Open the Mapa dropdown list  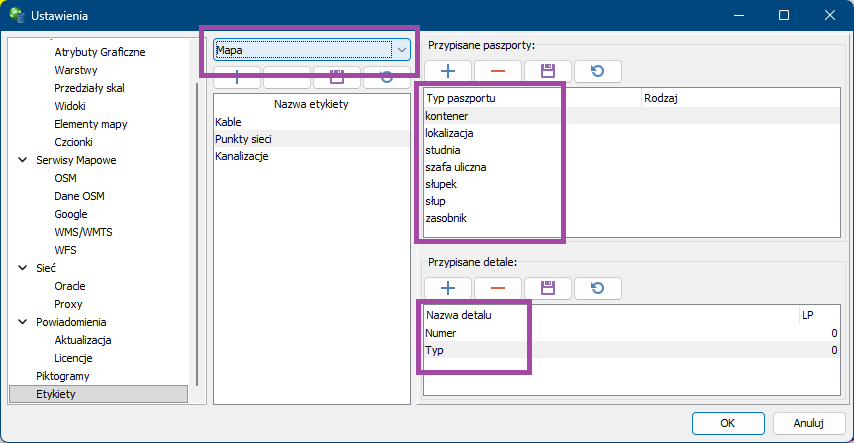(401, 49)
